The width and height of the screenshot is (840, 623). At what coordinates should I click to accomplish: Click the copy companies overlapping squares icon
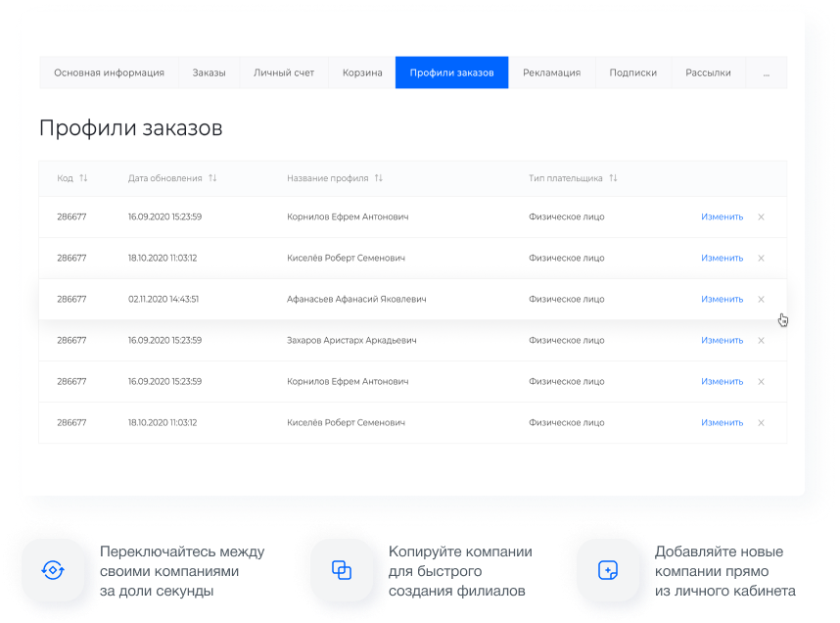click(341, 569)
